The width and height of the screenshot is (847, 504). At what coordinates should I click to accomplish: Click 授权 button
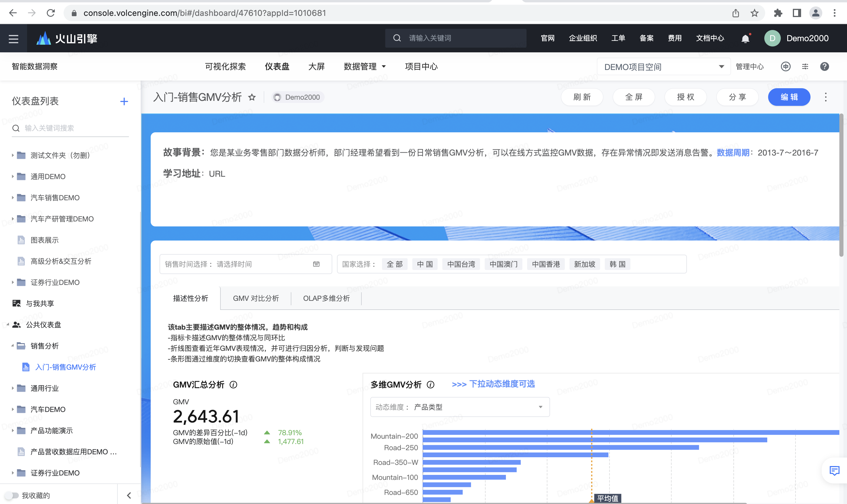click(x=685, y=97)
